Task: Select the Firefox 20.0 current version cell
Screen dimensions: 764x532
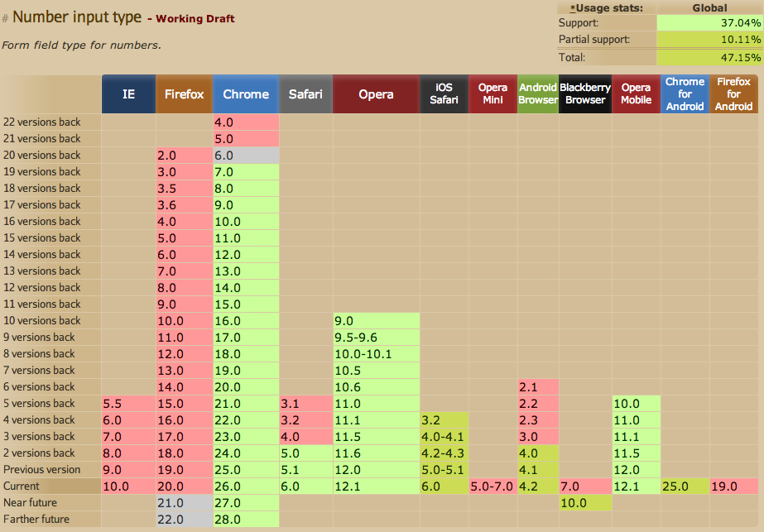Action: tap(185, 486)
